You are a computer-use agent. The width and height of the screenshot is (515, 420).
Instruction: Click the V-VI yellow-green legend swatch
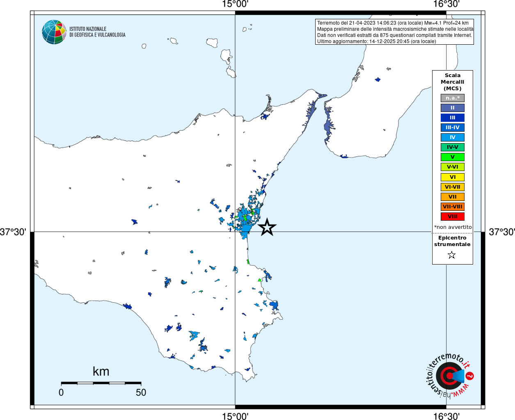pos(452,167)
